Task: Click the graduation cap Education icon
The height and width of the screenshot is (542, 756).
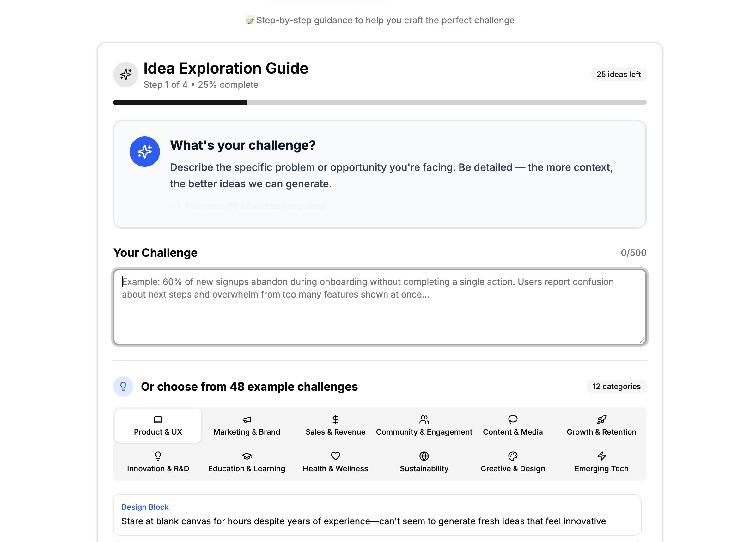Action: pyautogui.click(x=247, y=456)
